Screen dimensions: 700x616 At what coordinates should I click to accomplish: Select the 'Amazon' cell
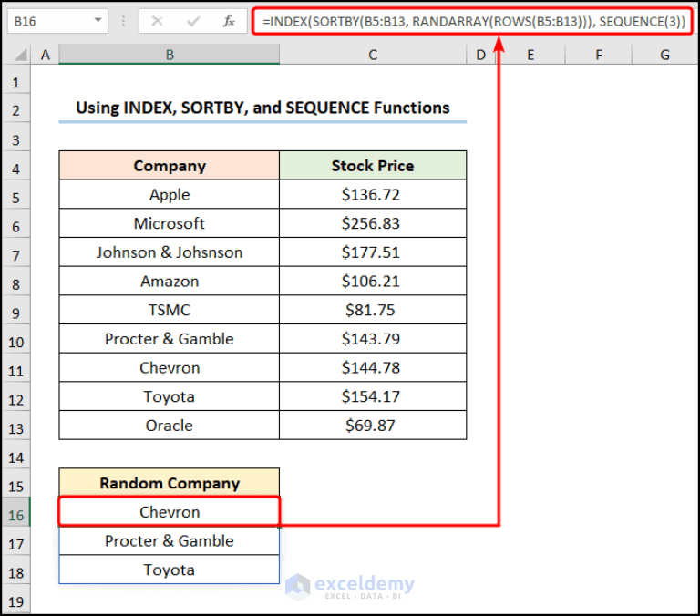[170, 282]
